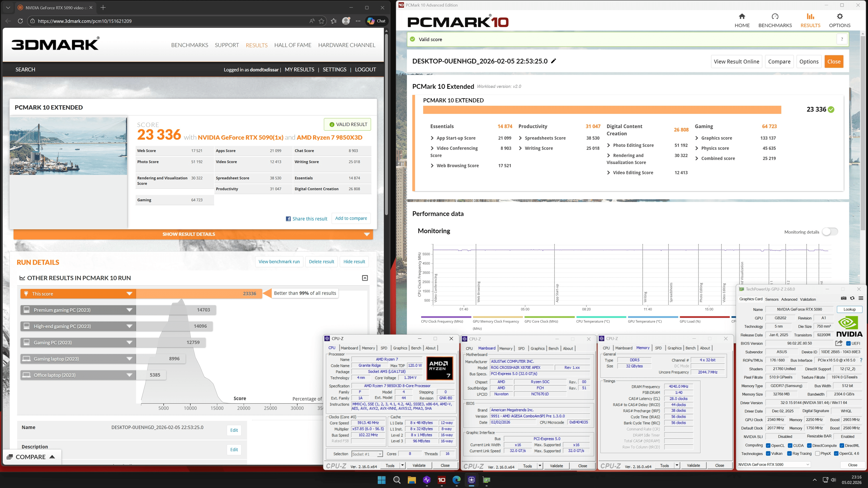Toggle the Vulkan checkbox

pyautogui.click(x=768, y=454)
